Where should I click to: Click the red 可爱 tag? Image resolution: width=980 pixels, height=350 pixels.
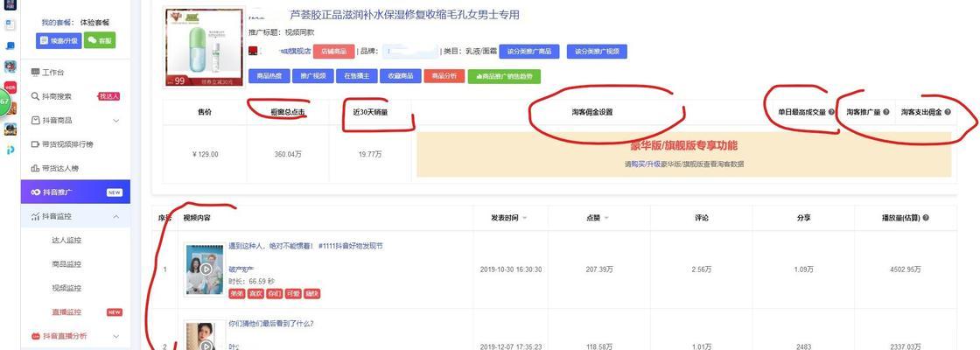point(293,293)
